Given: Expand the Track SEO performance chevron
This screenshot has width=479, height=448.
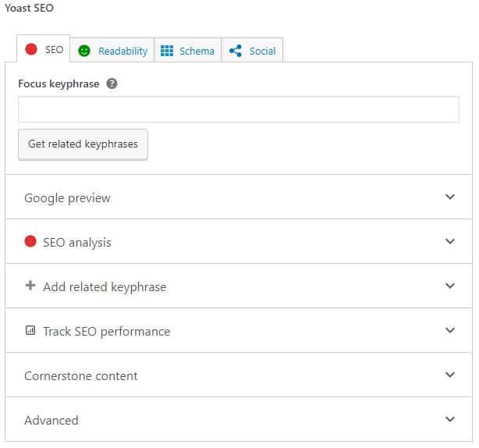Looking at the screenshot, I should tap(450, 330).
